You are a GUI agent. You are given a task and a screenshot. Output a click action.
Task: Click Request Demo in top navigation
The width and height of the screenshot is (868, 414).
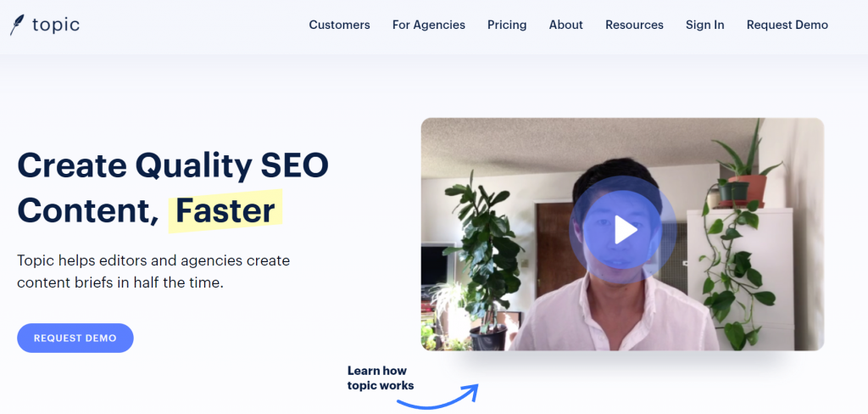(x=787, y=25)
